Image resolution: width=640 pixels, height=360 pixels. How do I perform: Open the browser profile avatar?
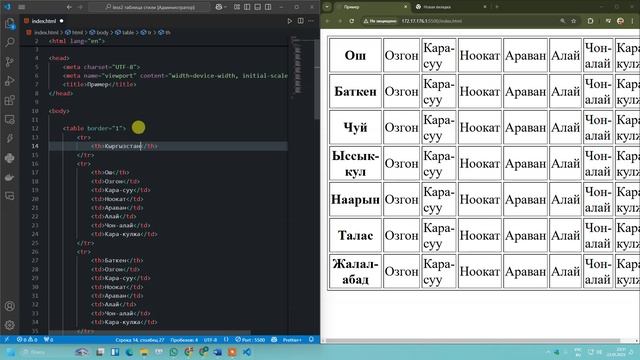click(620, 21)
